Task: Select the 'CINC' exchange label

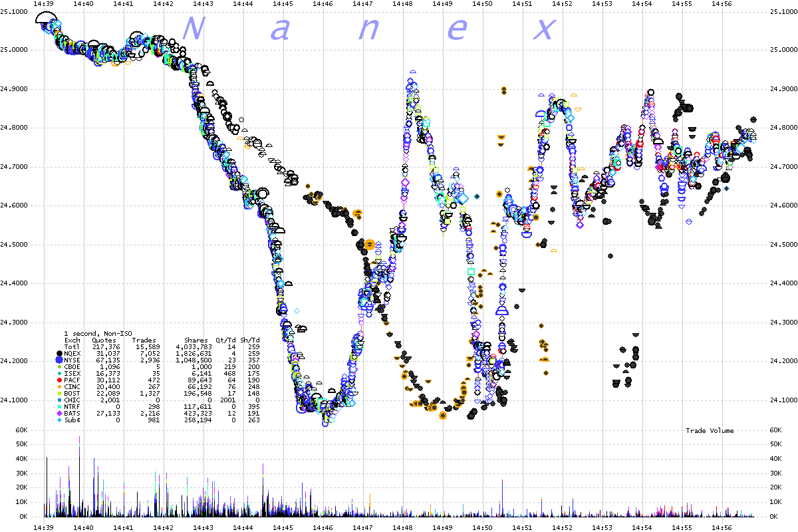Action: (x=72, y=386)
